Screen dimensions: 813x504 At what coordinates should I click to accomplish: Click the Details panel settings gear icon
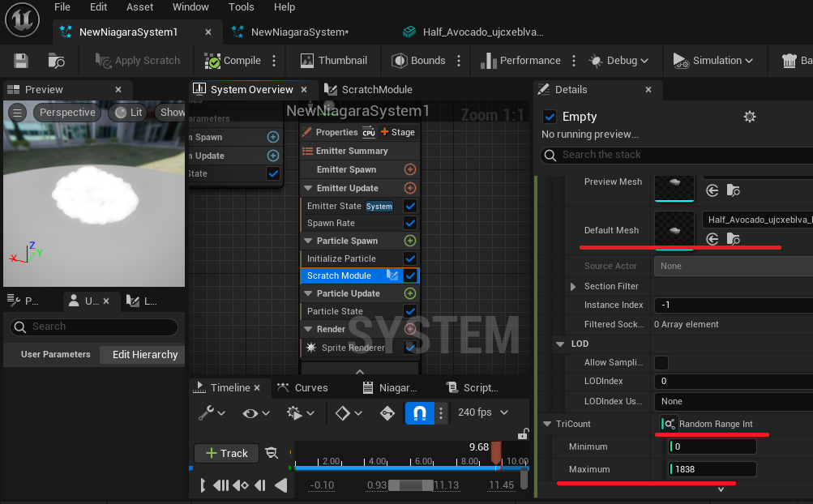click(750, 117)
